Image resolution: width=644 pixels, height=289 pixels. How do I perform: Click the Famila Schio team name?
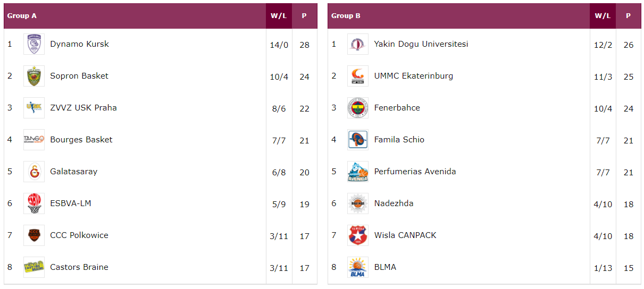(399, 140)
